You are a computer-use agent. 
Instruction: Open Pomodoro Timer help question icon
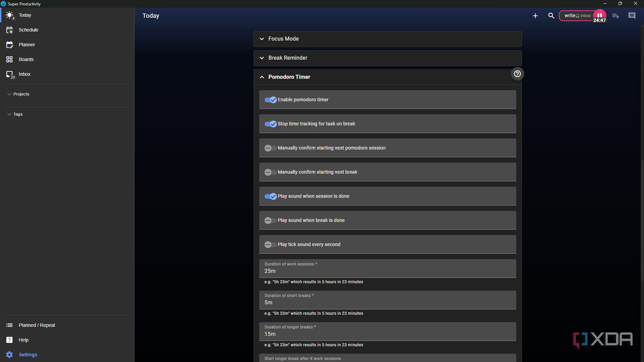(x=517, y=74)
